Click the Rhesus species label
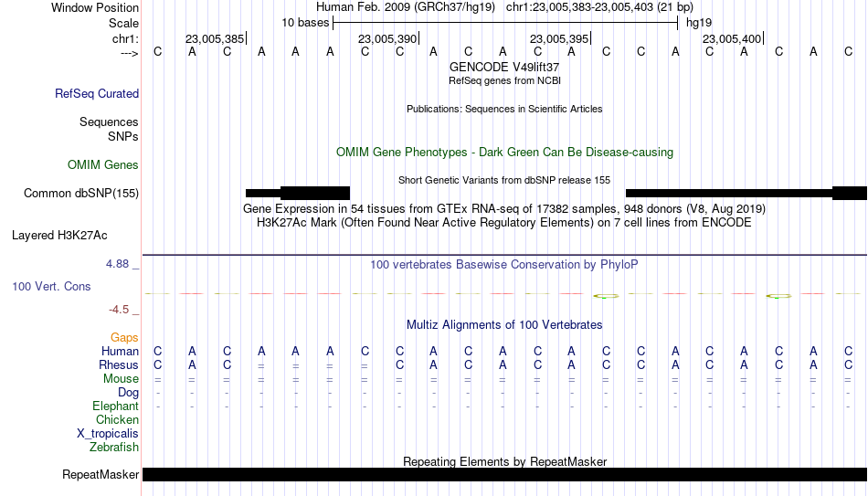This screenshot has height=496, width=868. [119, 364]
